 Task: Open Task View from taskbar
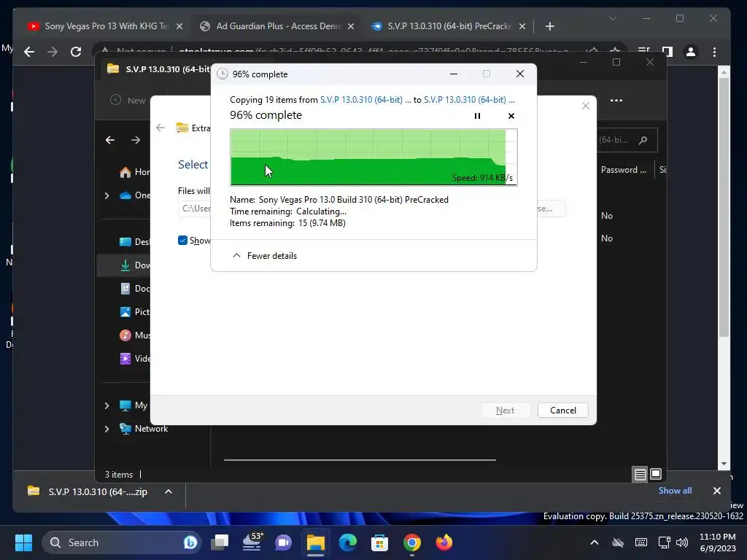point(220,542)
